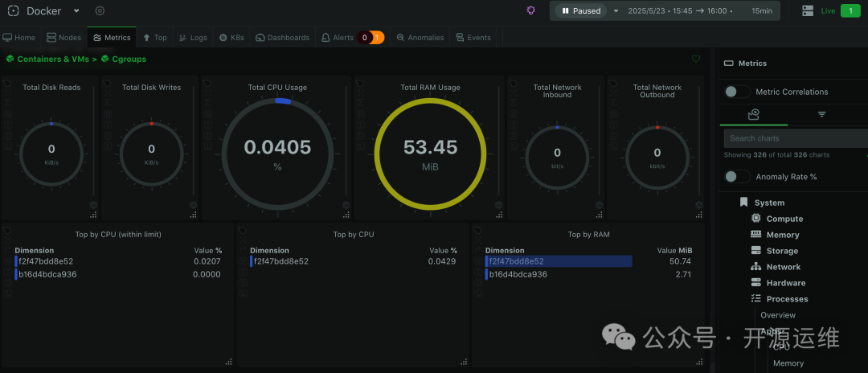Switch to the Nodes tab
This screenshot has height=373, width=868.
click(63, 38)
